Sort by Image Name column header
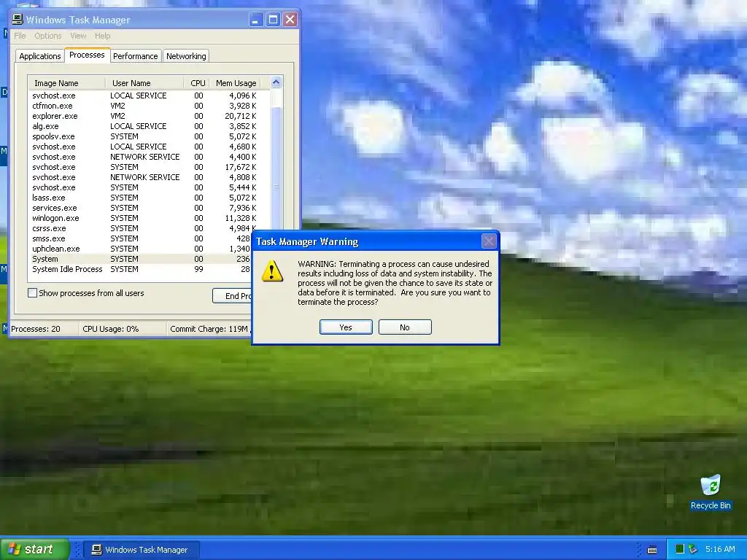747x560 pixels. point(66,83)
